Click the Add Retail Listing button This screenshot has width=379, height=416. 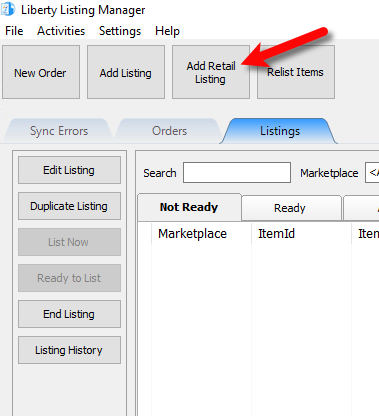(211, 72)
